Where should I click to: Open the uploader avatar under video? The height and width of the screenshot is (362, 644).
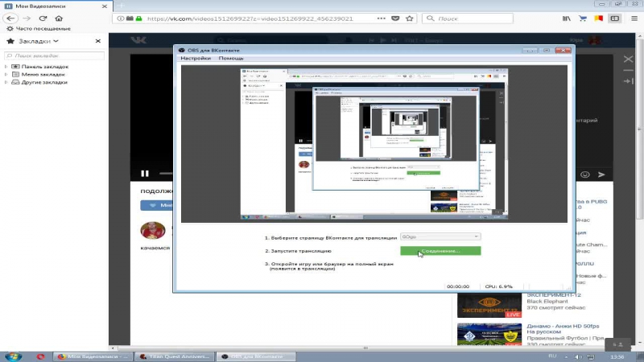point(153,230)
